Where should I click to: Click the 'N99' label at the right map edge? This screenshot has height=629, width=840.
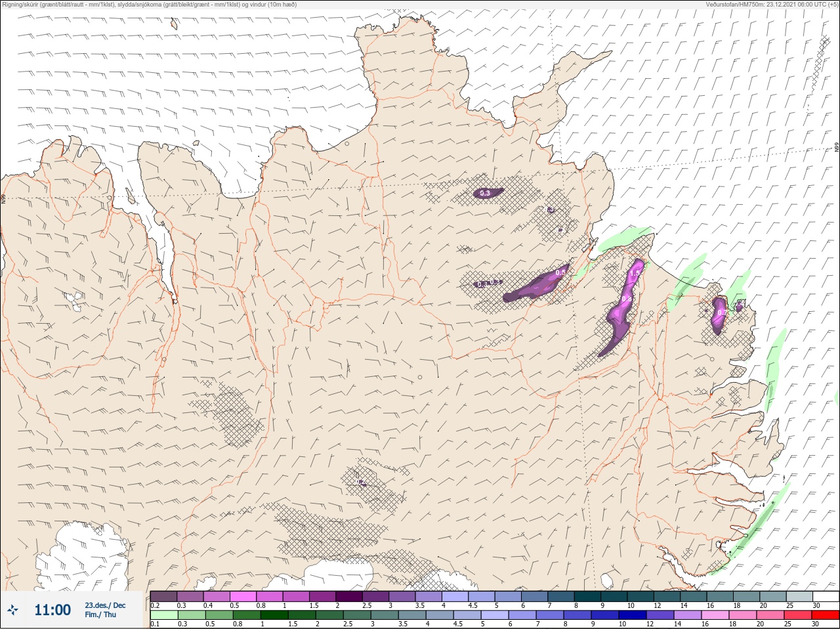click(837, 148)
